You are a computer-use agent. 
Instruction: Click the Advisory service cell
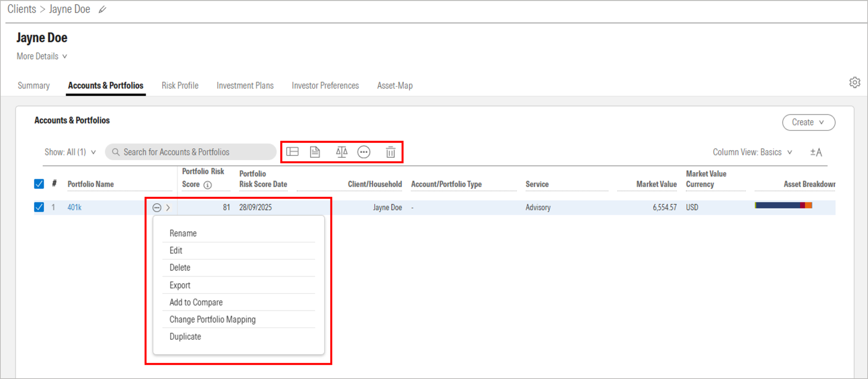[538, 208]
